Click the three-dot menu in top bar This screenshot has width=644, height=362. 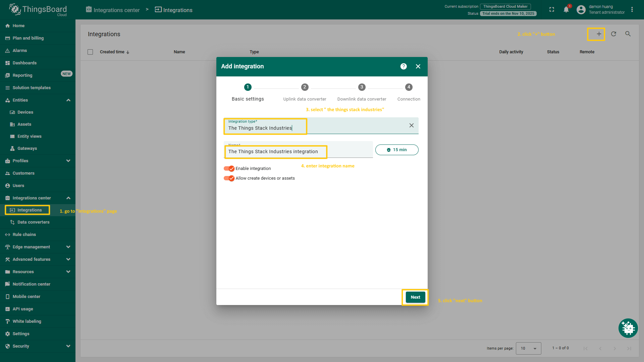click(632, 9)
